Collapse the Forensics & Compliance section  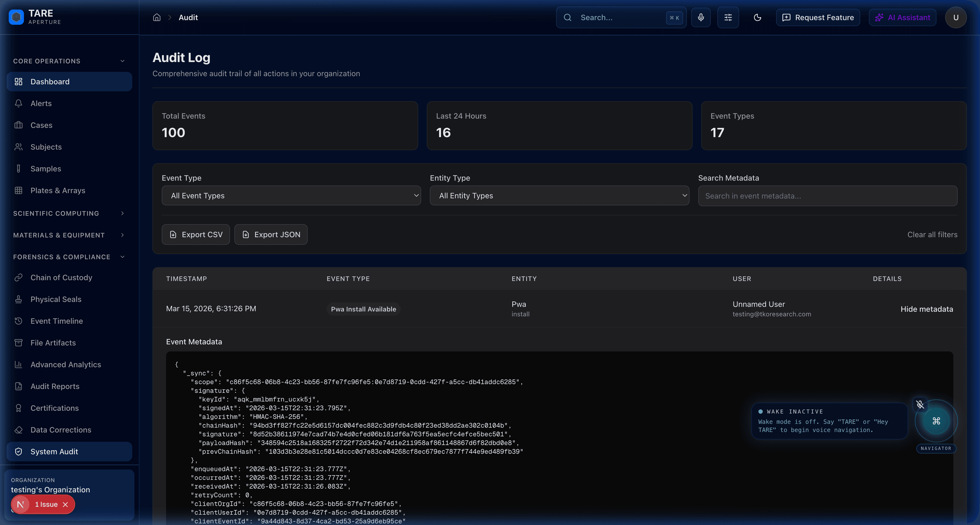click(69, 257)
